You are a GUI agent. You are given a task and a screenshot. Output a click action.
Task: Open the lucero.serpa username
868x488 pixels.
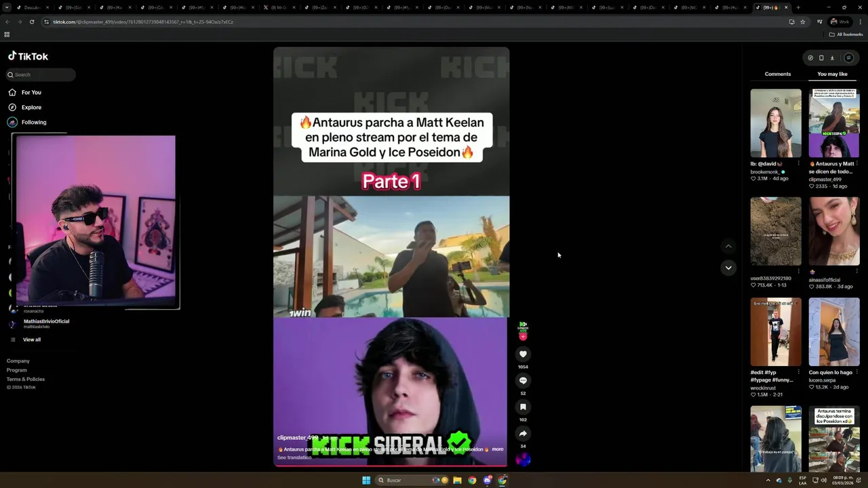[822, 380]
